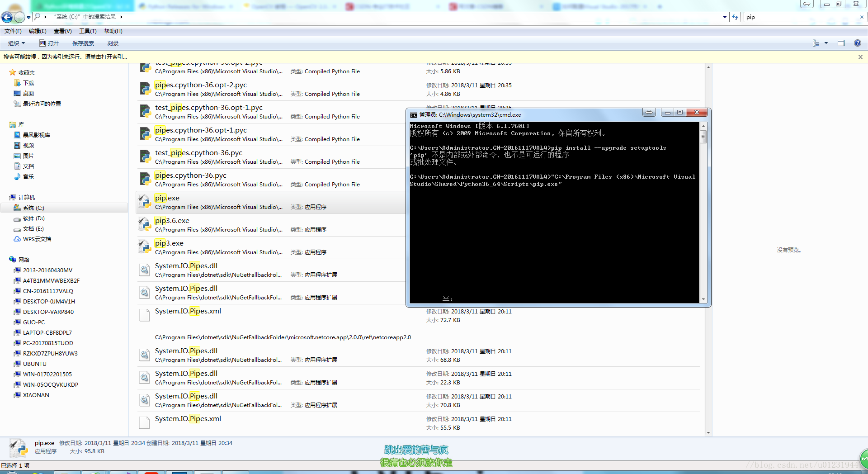The image size is (868, 474).
Task: Open 最近访问的位置
Action: point(42,104)
